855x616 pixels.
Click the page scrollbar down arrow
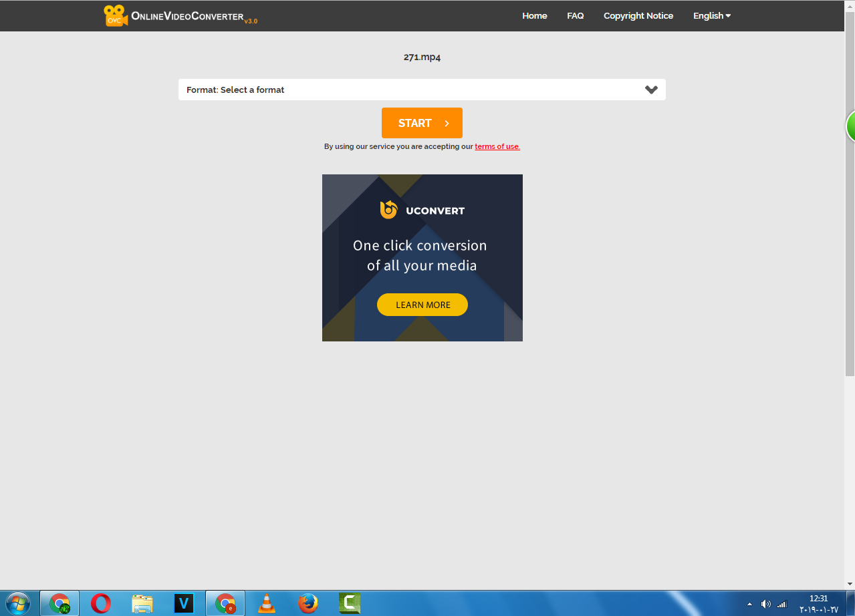pyautogui.click(x=850, y=585)
